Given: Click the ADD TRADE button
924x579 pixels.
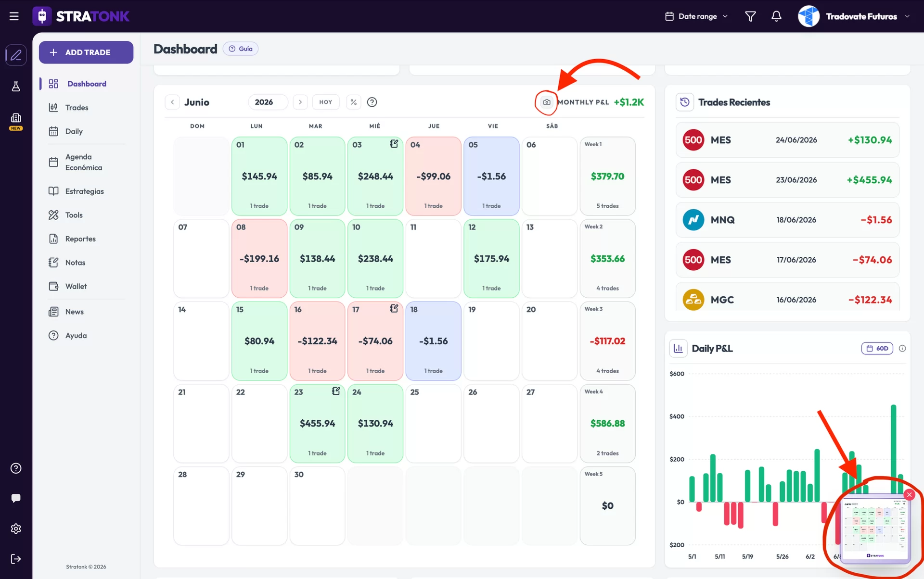Looking at the screenshot, I should coord(86,52).
